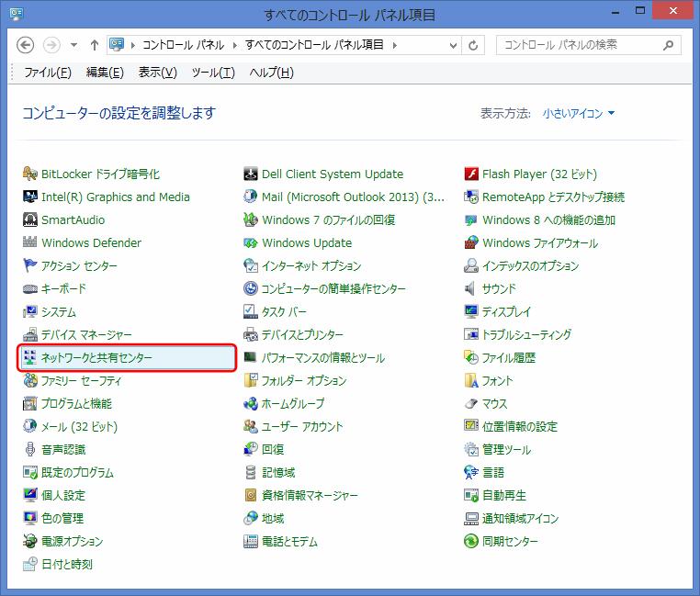Screen dimensions: 700x596
Task: Open the フォント icon
Action: pyautogui.click(x=471, y=380)
